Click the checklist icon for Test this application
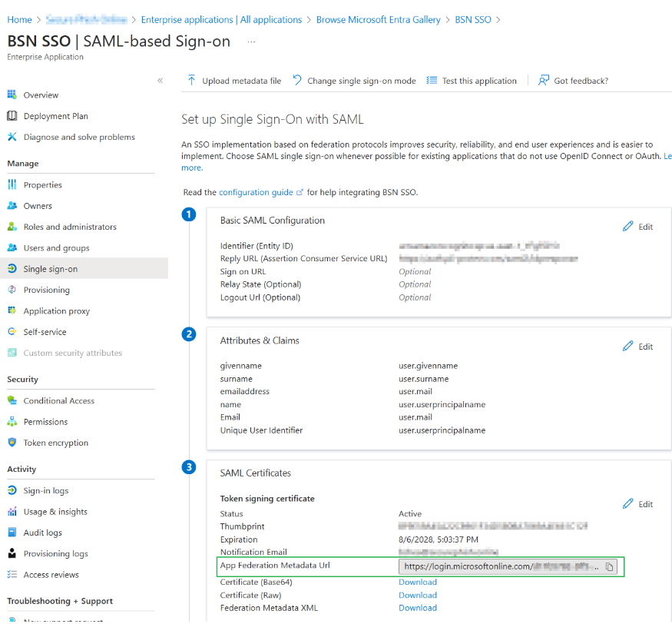This screenshot has width=672, height=624. pos(432,80)
